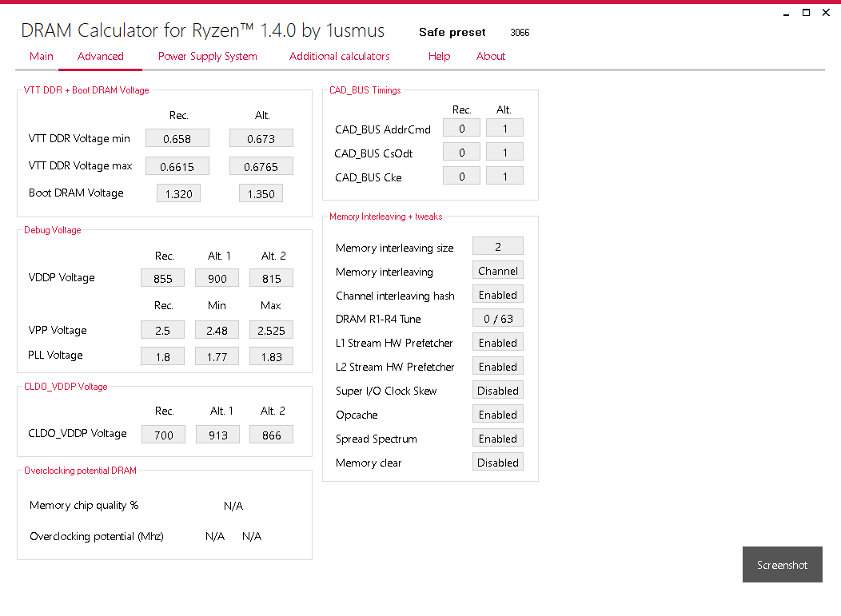Select CLDO_VDDP Voltage Alt. 2 field 866
Image resolution: width=841 pixels, height=616 pixels.
click(x=271, y=435)
